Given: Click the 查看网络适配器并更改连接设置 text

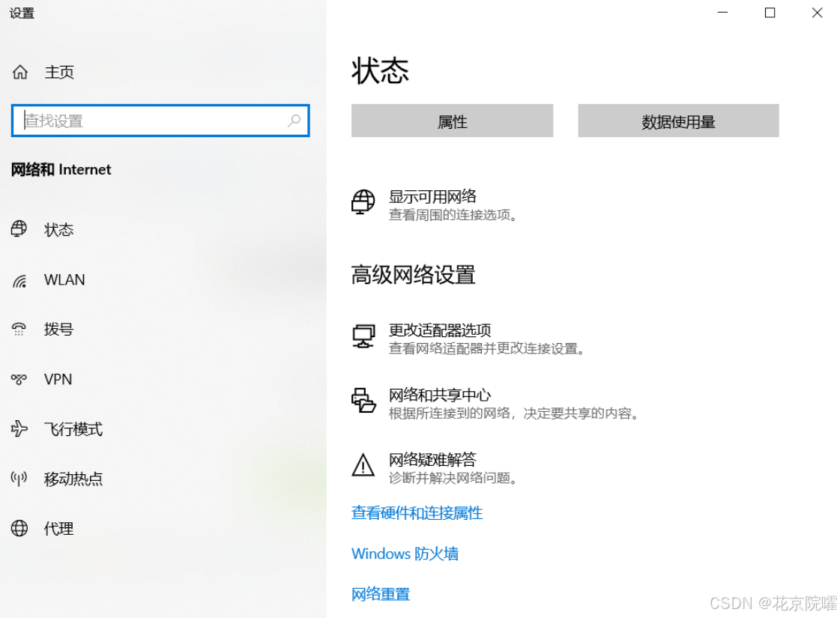Looking at the screenshot, I should (x=487, y=348).
